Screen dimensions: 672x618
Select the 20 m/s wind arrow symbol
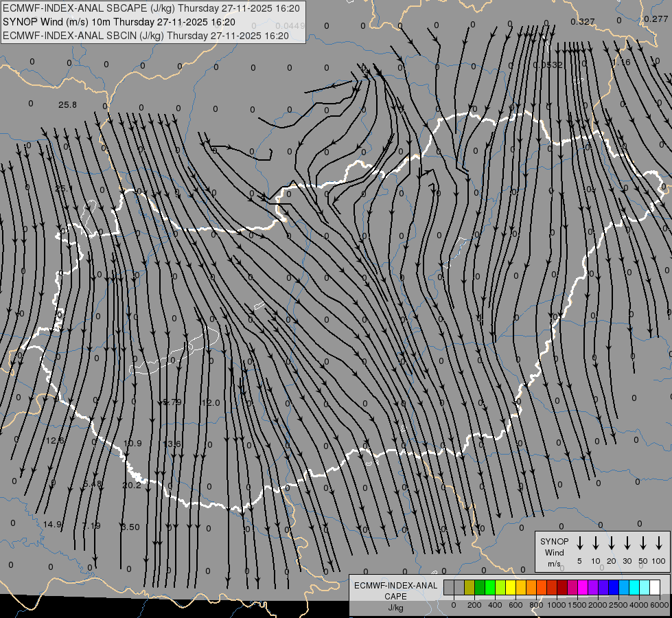(x=612, y=543)
